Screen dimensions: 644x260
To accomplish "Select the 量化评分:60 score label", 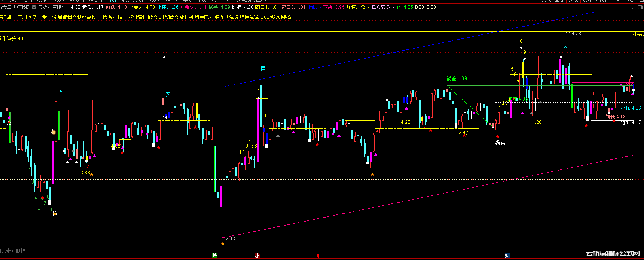I will point(12,39).
